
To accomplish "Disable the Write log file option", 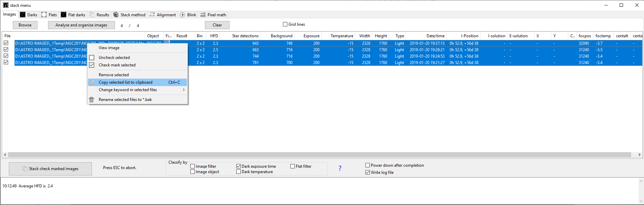I will pos(368,172).
